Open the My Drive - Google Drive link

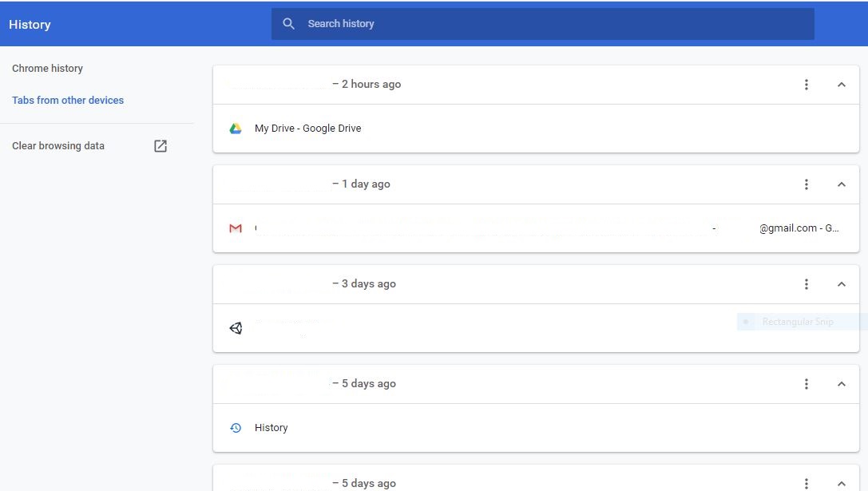pos(307,128)
